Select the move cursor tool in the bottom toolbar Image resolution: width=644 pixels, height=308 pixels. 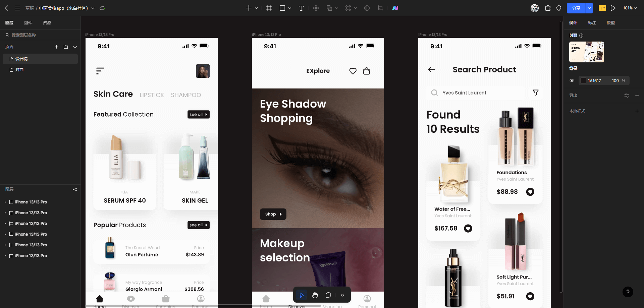click(302, 295)
